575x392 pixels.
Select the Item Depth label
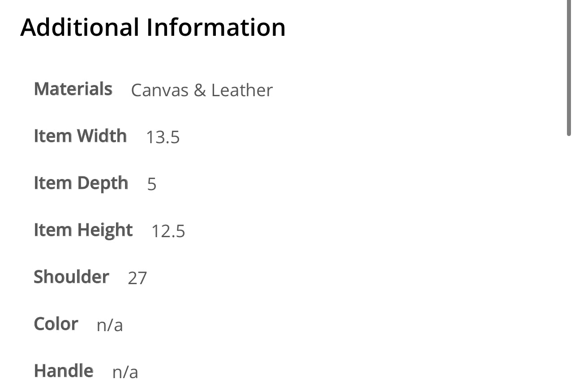coord(81,183)
